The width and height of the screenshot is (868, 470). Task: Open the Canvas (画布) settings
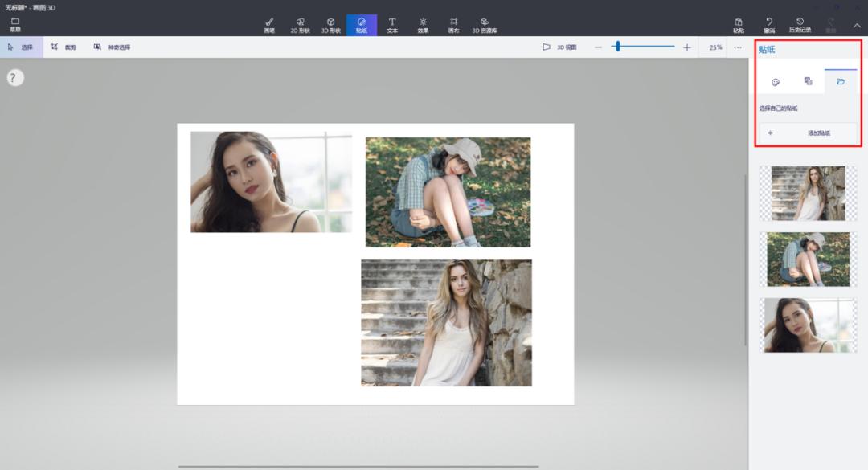pyautogui.click(x=453, y=25)
